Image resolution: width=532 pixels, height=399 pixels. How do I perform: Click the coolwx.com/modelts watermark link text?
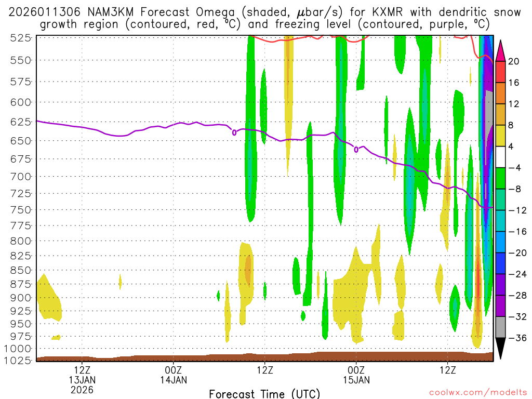(x=478, y=393)
